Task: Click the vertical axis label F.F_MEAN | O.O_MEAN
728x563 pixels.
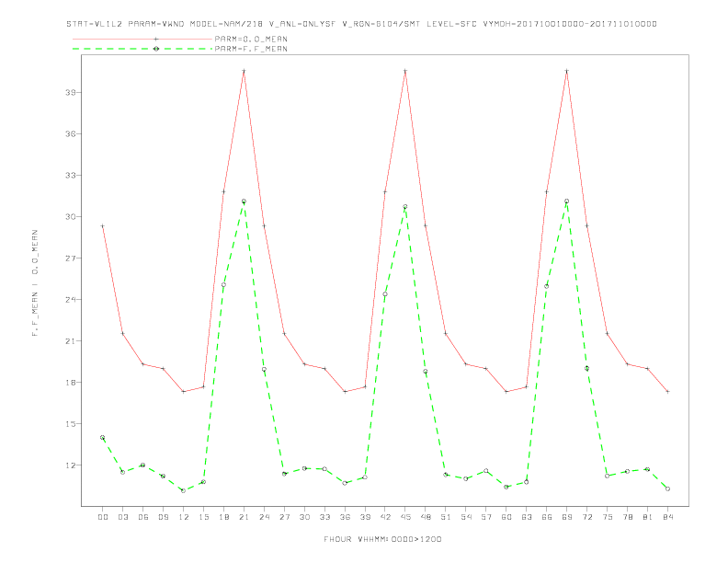Action: [x=35, y=283]
